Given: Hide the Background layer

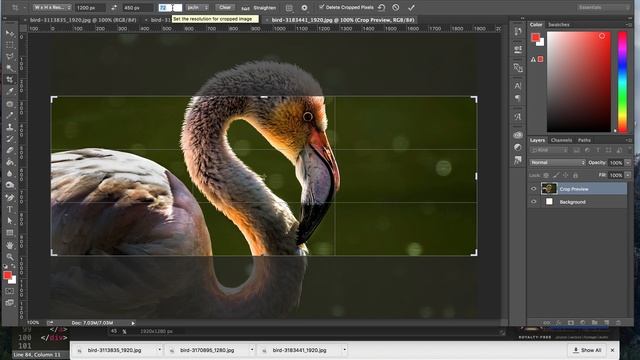Looking at the screenshot, I should click(533, 202).
